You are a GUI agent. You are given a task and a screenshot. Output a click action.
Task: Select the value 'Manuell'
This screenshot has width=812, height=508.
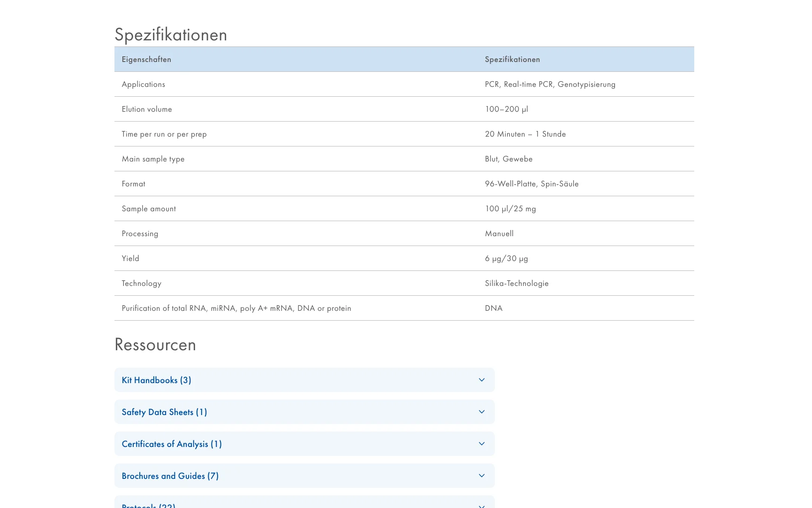click(x=499, y=233)
